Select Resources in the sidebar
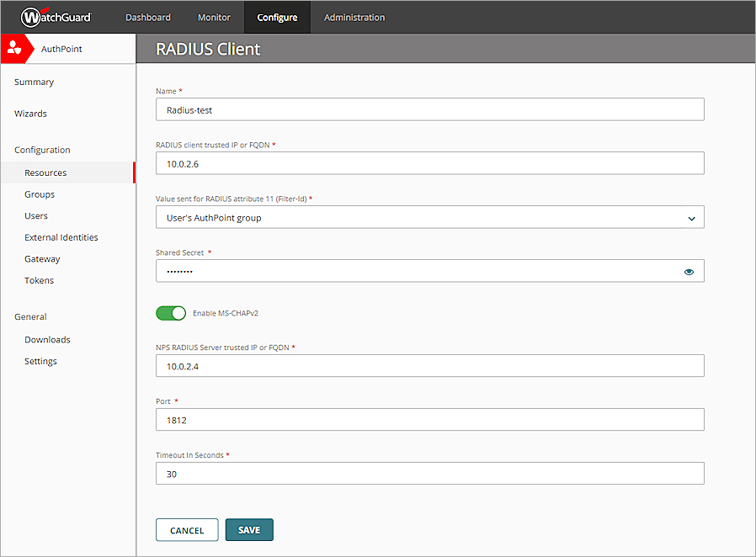The width and height of the screenshot is (756, 557). [45, 172]
